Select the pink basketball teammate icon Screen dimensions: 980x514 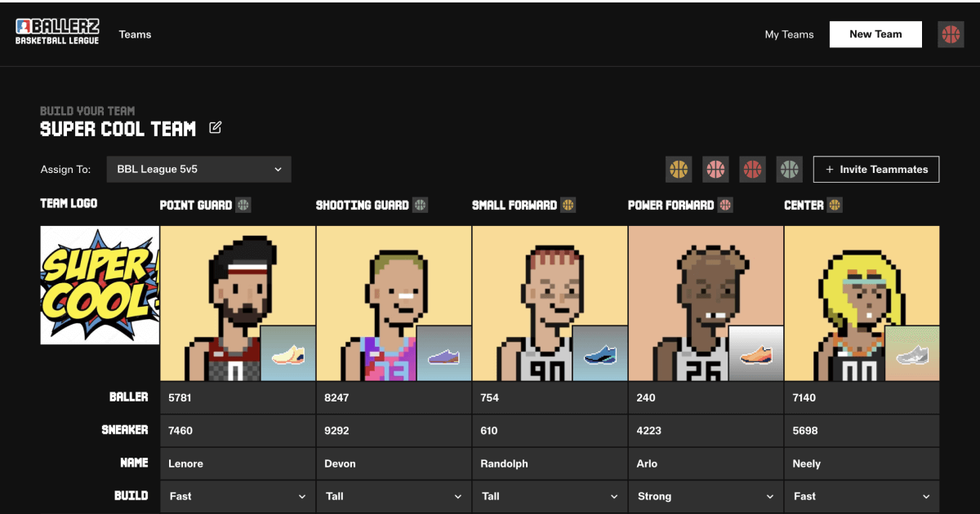[715, 170]
